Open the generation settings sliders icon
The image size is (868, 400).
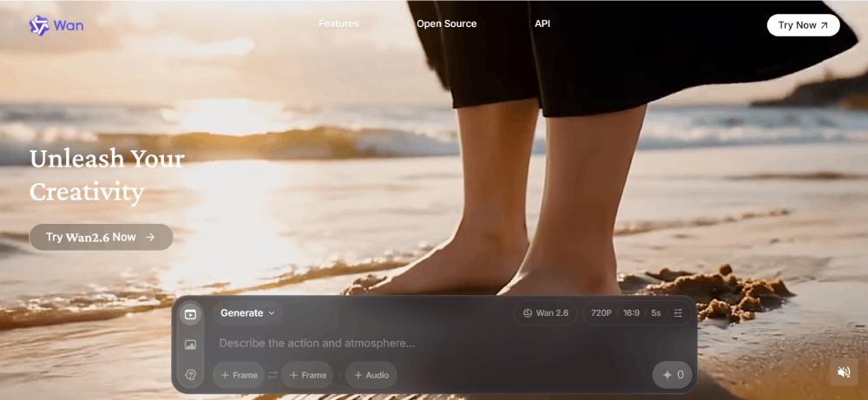[678, 313]
